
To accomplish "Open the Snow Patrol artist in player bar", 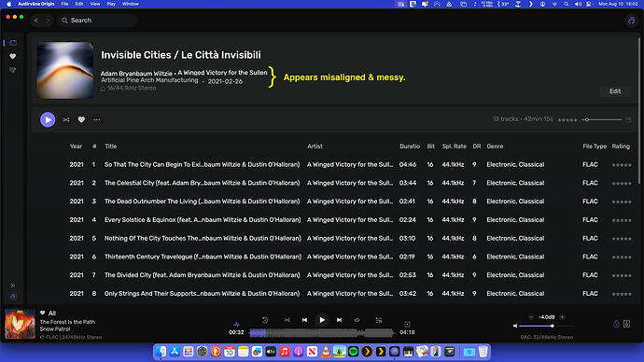I will click(x=55, y=329).
